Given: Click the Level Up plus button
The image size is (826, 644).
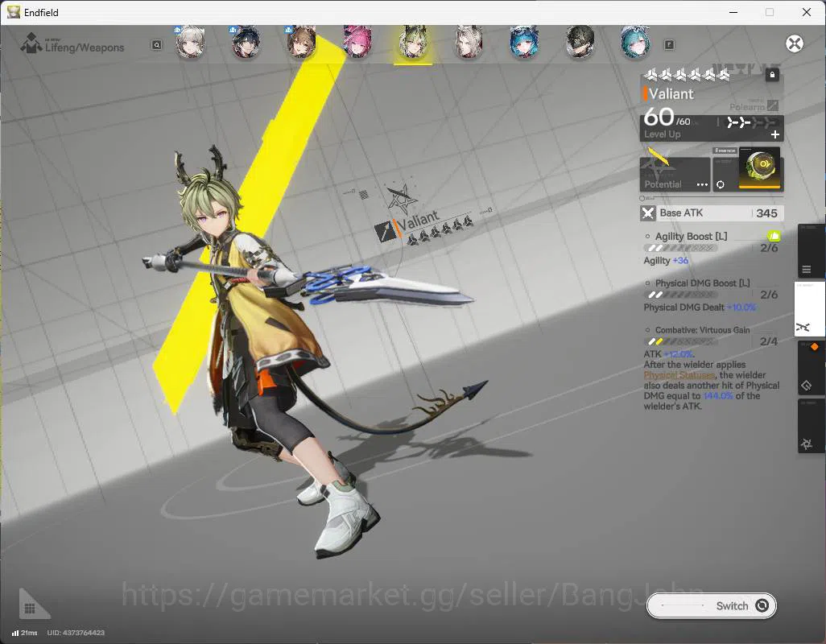Looking at the screenshot, I should [775, 134].
